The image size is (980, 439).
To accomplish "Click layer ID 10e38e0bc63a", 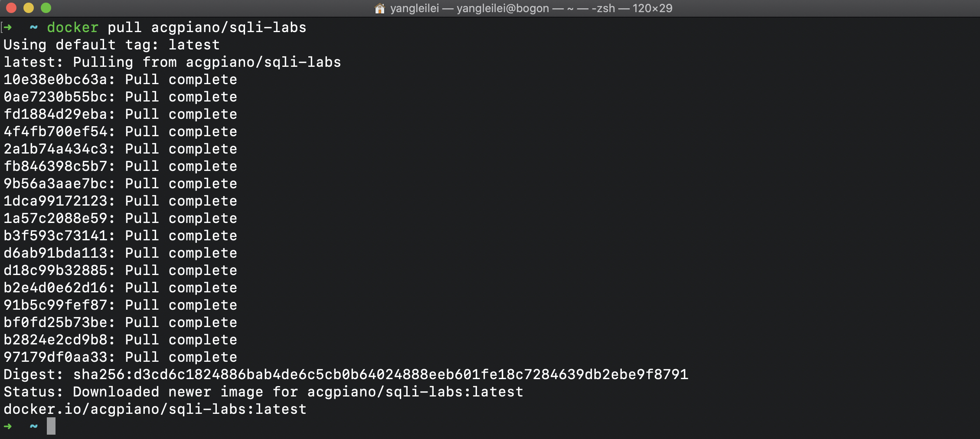I will 56,79.
